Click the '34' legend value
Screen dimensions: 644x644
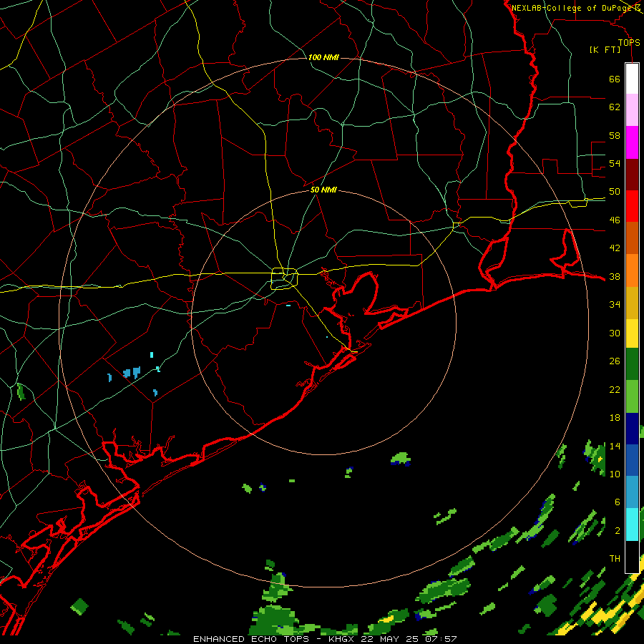click(x=615, y=305)
